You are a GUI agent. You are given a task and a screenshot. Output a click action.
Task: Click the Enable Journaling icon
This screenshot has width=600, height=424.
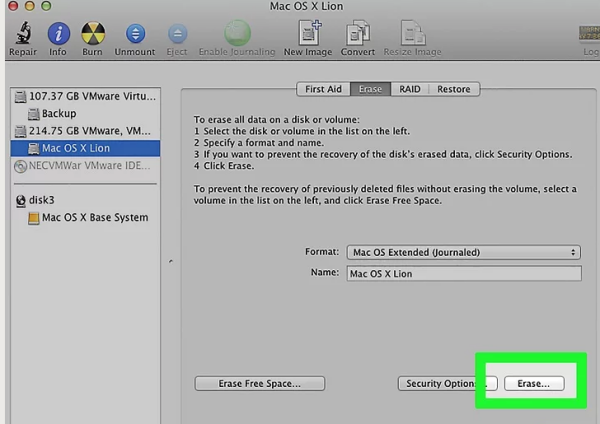237,33
